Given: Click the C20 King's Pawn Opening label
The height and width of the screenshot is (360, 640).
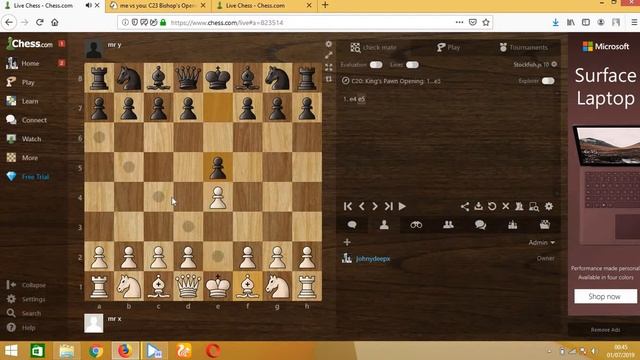Looking at the screenshot, I should pos(396,81).
